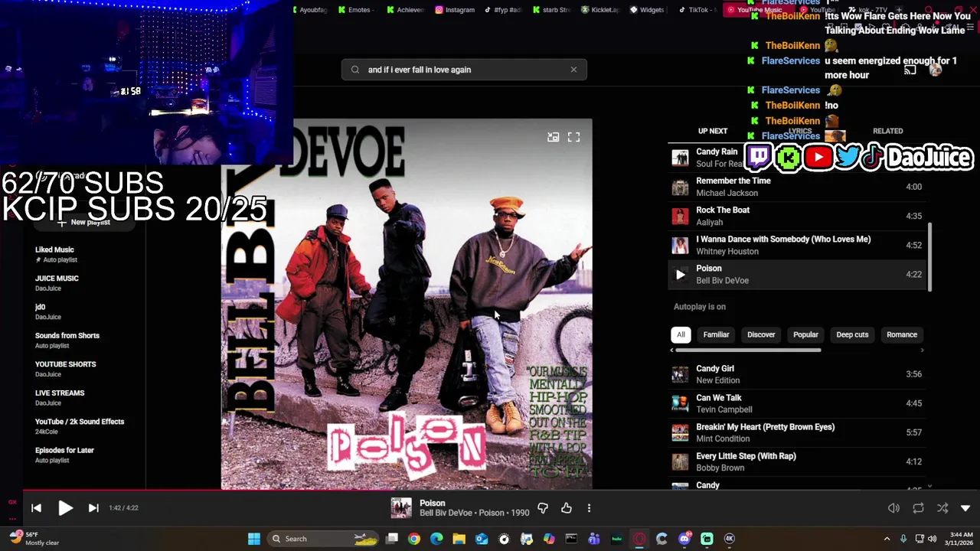Mute audio with the player volume icon
The height and width of the screenshot is (551, 980).
pos(893,508)
